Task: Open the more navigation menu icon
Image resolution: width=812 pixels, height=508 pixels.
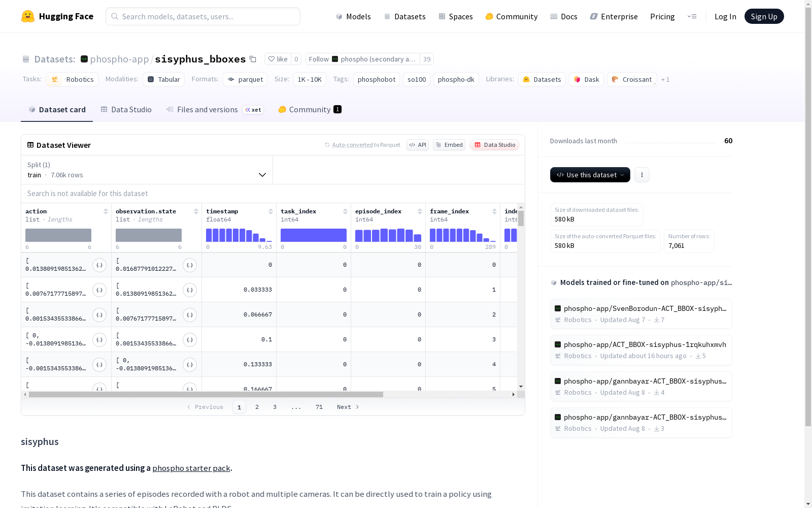Action: pos(692,16)
